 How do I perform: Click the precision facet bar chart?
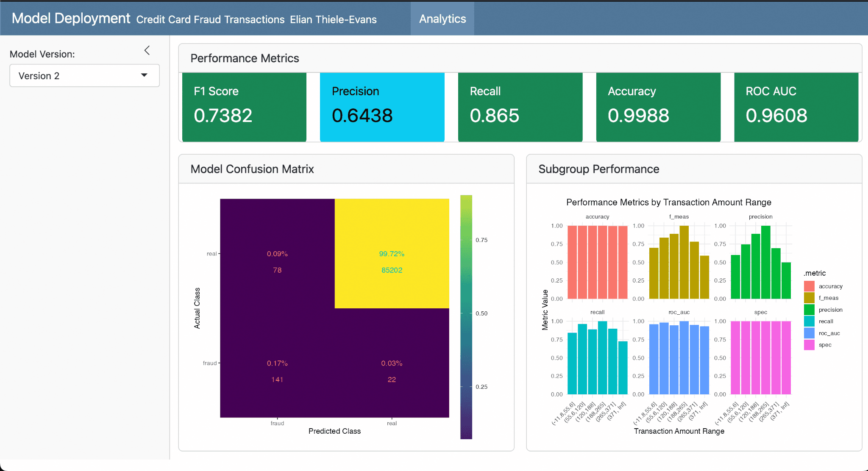760,262
